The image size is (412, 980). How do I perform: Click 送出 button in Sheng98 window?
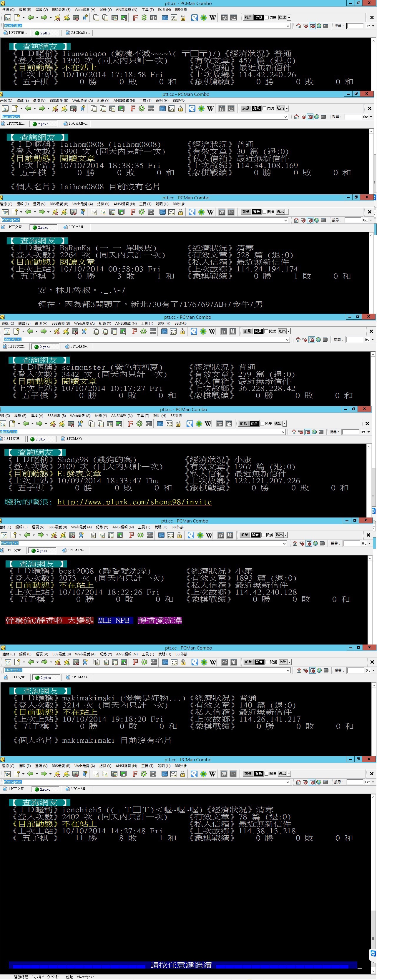tap(278, 424)
